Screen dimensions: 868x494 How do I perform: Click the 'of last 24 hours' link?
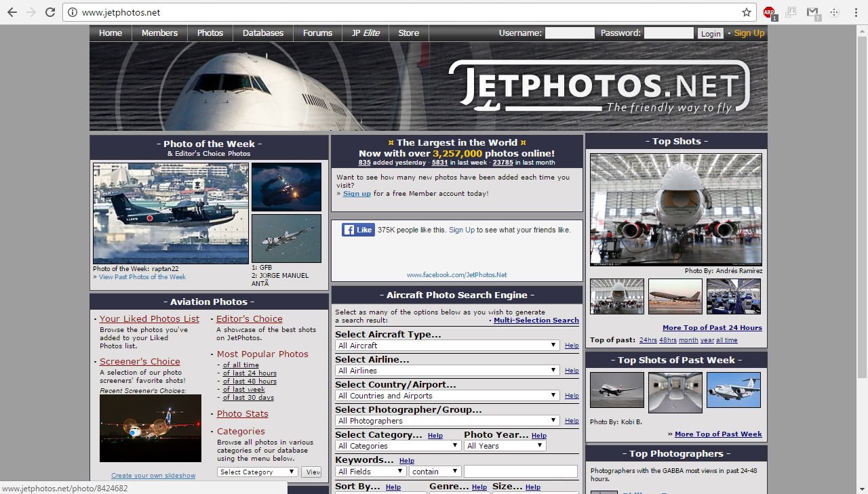pyautogui.click(x=250, y=373)
